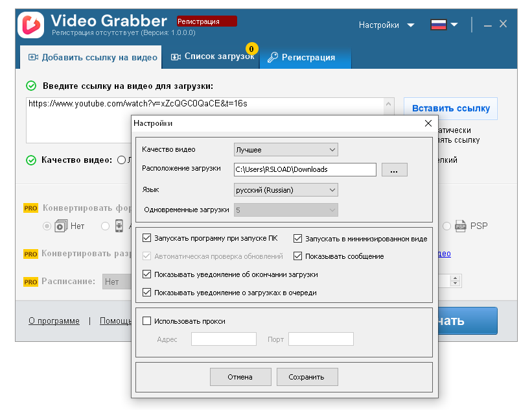The width and height of the screenshot is (532, 410).
Task: Click the yellow 0 badge on Список загрузок
Action: click(253, 48)
